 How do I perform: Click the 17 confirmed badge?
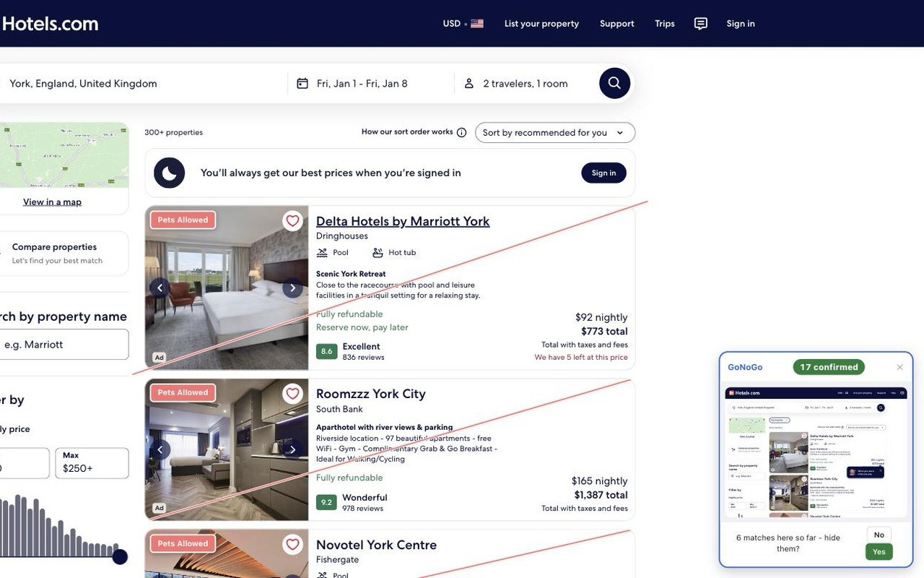click(x=829, y=367)
